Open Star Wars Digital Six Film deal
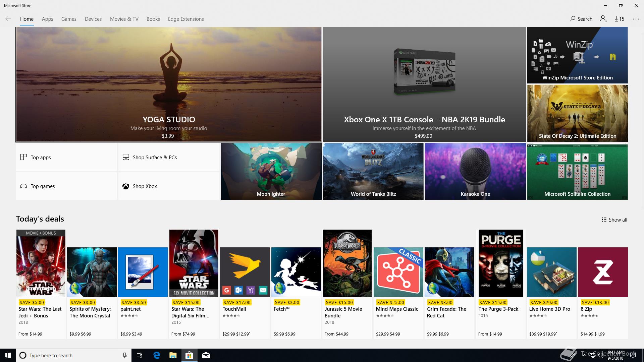 pos(194,284)
